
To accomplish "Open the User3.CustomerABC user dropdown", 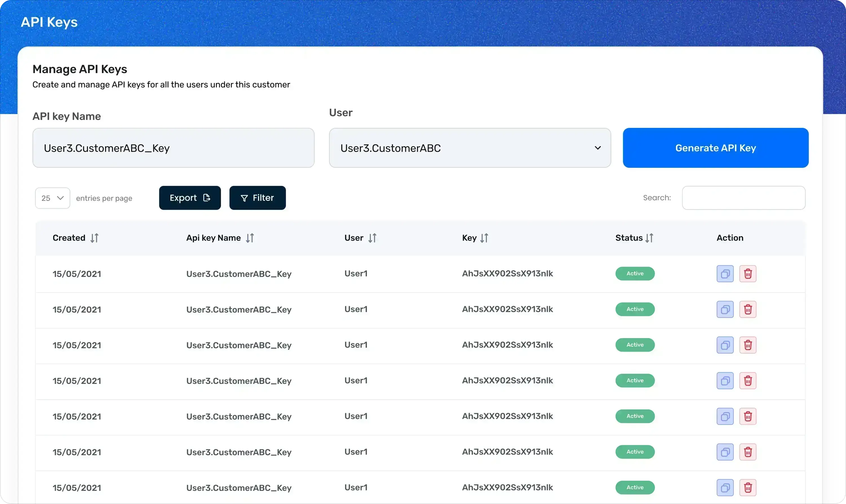I will tap(470, 148).
